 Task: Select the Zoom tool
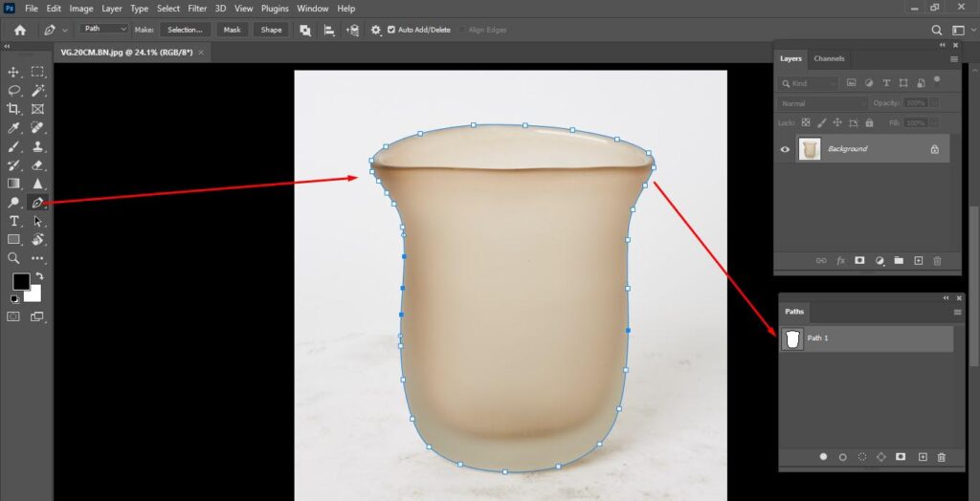(x=13, y=258)
